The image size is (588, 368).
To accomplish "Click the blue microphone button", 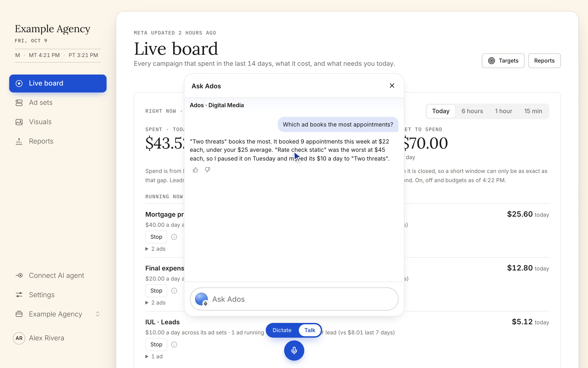I will pos(294,351).
